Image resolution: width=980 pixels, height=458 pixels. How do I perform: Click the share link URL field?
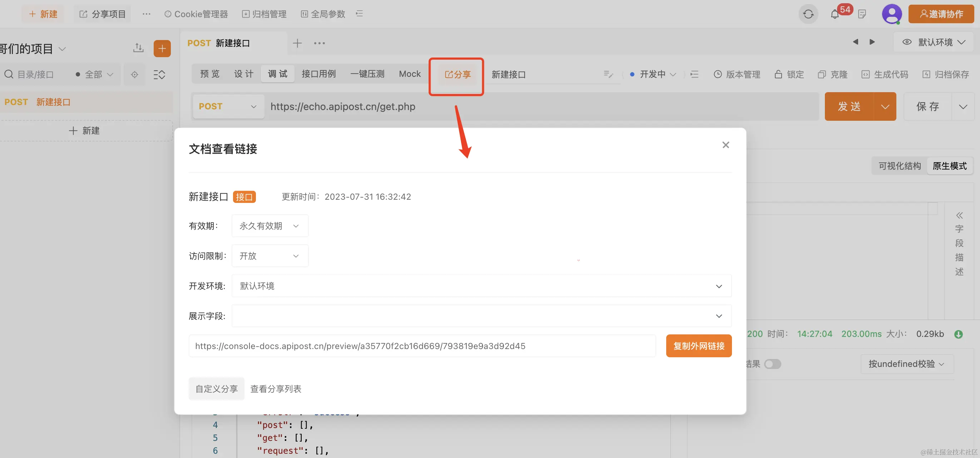coord(422,346)
